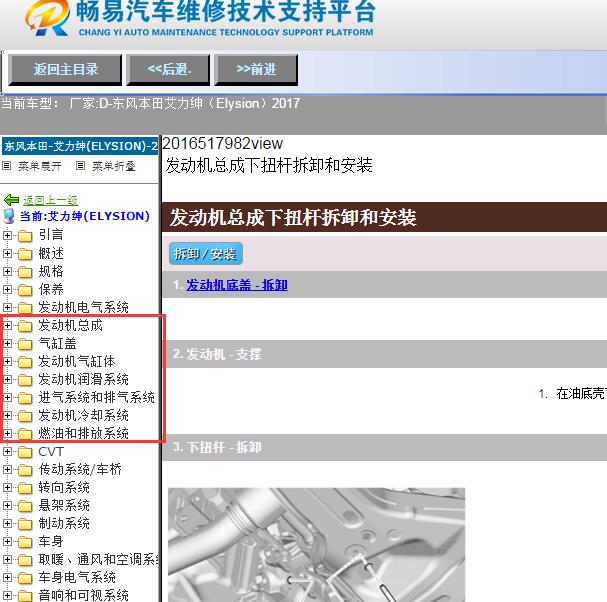Select the CVT tree label
607x602 pixels.
click(51, 451)
